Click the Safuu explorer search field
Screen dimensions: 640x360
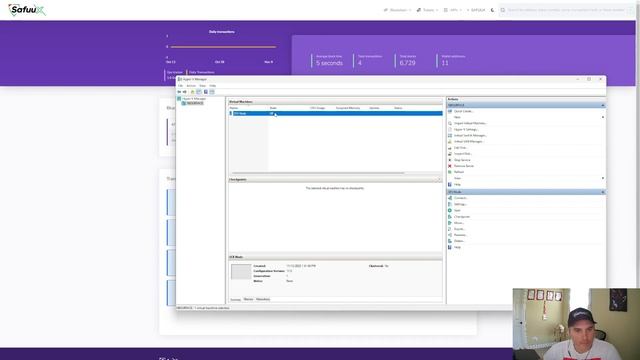point(567,10)
